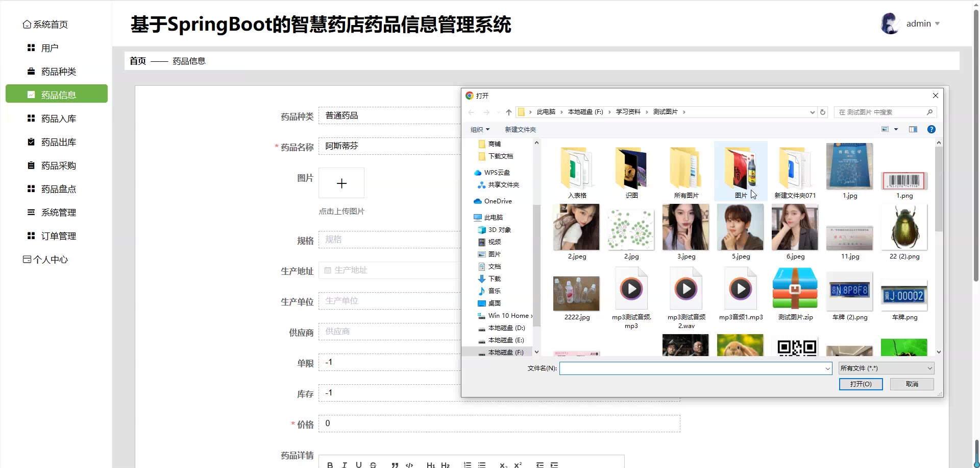Select the mp3音频1.mp3 audio file
The width and height of the screenshot is (980, 468).
coord(740,294)
